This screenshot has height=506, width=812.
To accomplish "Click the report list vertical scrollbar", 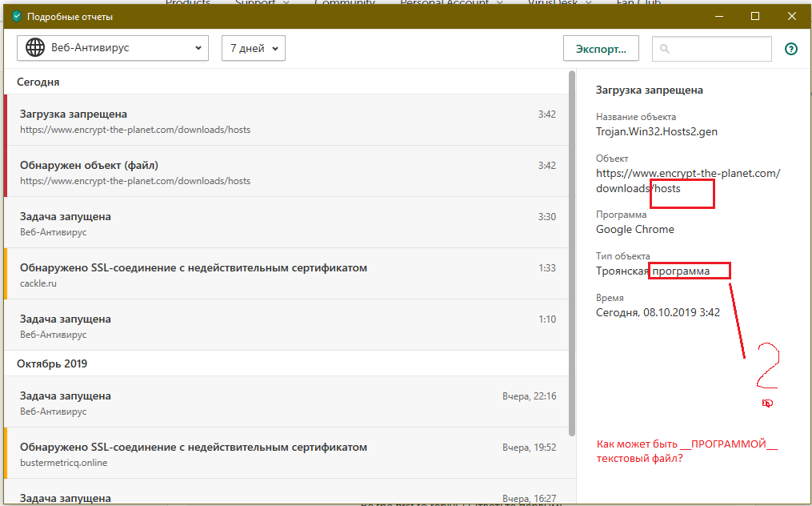I will tap(571, 240).
